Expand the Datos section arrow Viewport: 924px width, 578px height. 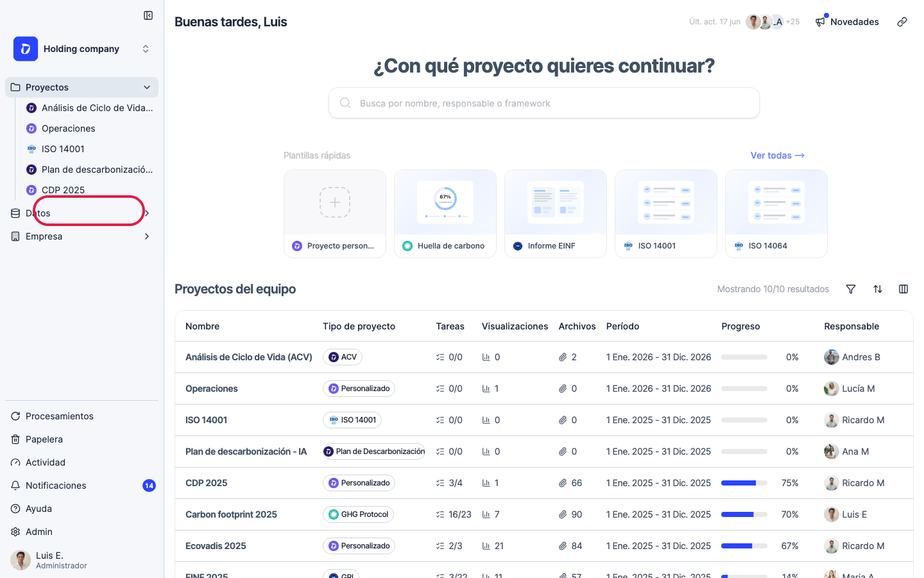coord(147,213)
